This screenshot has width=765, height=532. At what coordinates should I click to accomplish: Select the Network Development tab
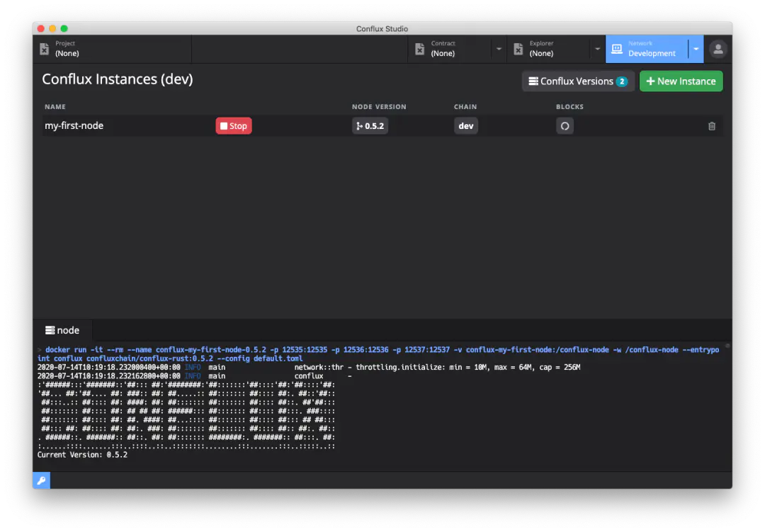[647, 49]
